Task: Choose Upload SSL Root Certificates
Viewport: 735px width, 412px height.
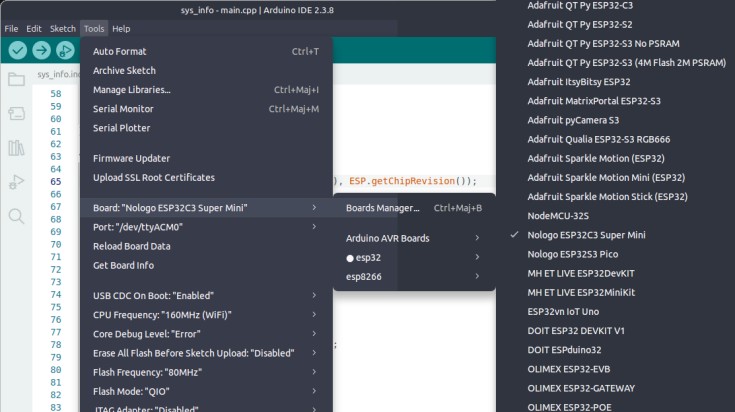Action: point(206,178)
